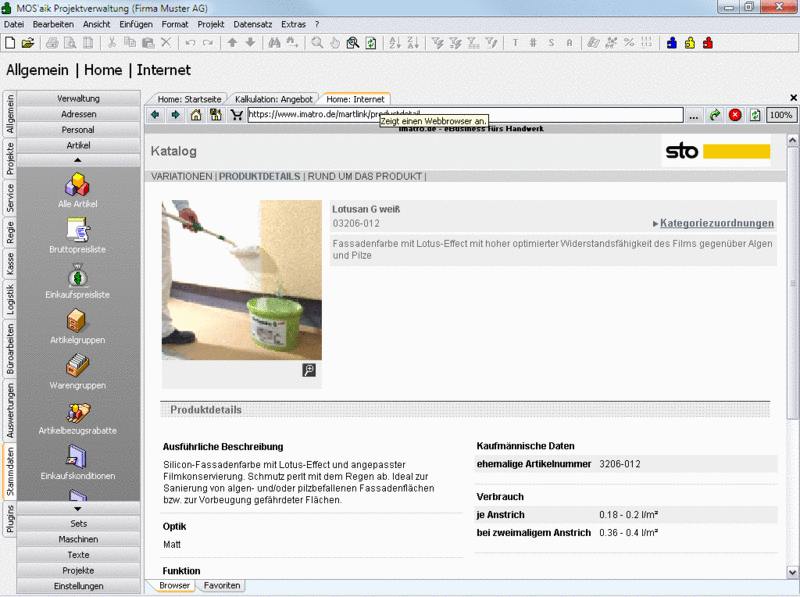Expand the Maschinen sidebar group
800x597 pixels.
coord(79,539)
